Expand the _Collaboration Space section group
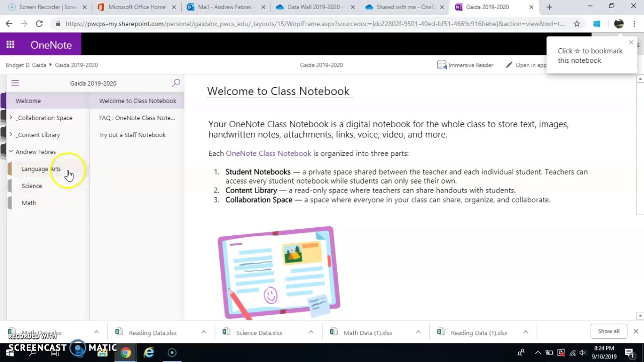This screenshot has height=362, width=644. click(11, 118)
